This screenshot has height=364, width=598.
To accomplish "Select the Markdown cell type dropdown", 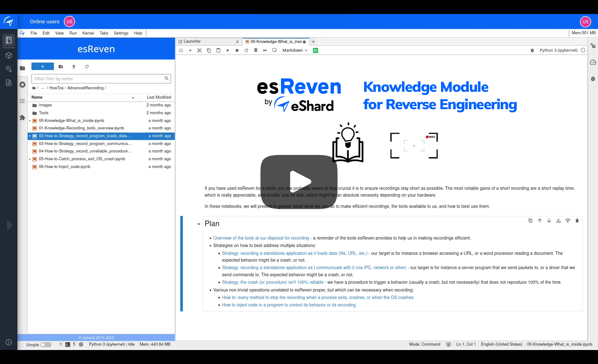I will click(295, 50).
